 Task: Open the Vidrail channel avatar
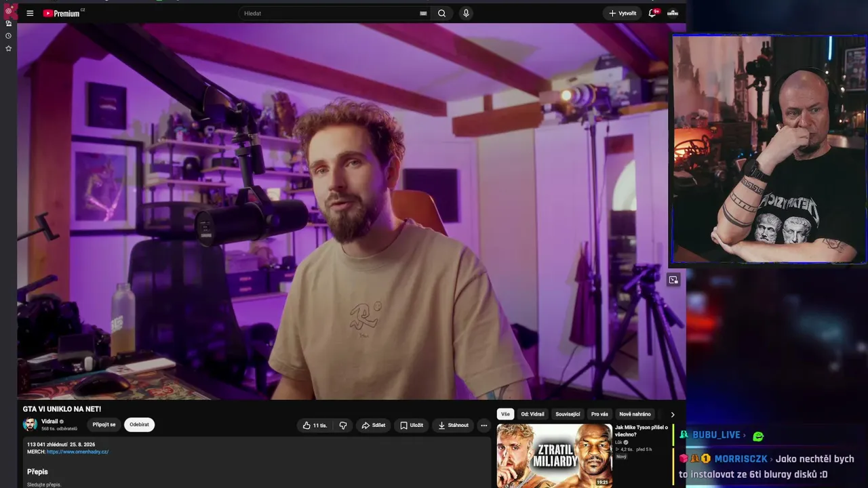tap(30, 424)
